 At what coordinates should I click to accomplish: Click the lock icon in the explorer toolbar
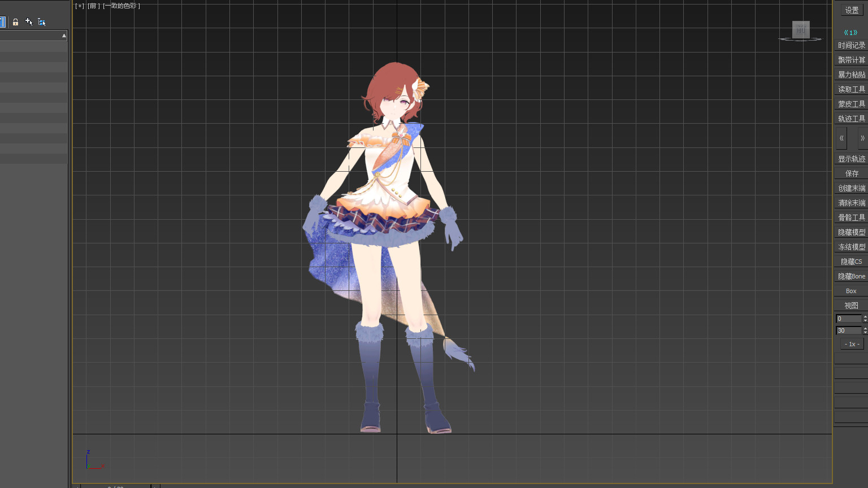tap(15, 22)
